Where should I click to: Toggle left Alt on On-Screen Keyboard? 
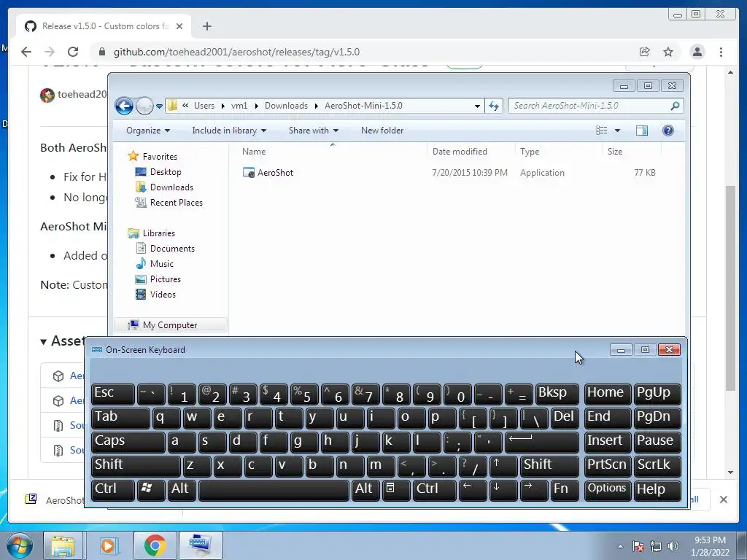point(181,490)
